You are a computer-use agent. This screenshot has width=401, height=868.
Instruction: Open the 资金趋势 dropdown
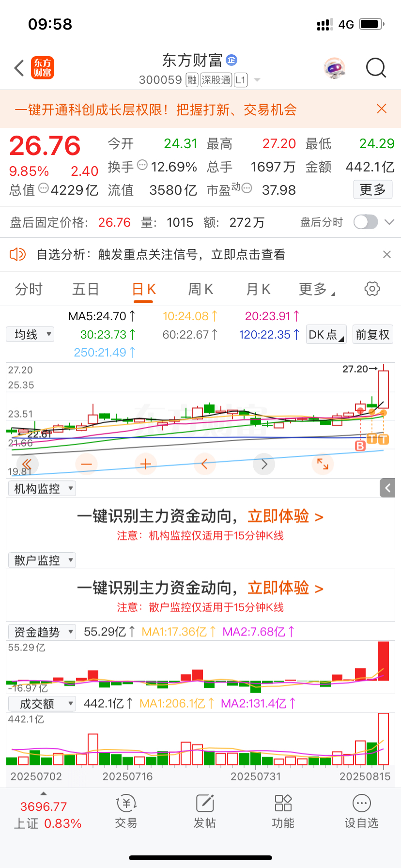[x=42, y=632]
